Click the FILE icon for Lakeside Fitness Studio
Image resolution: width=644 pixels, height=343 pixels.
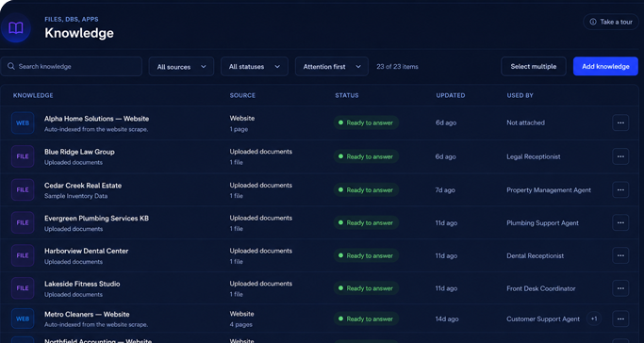click(23, 288)
